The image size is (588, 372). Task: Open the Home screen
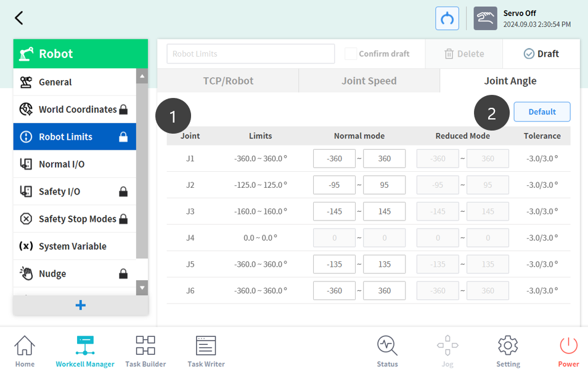click(x=25, y=352)
